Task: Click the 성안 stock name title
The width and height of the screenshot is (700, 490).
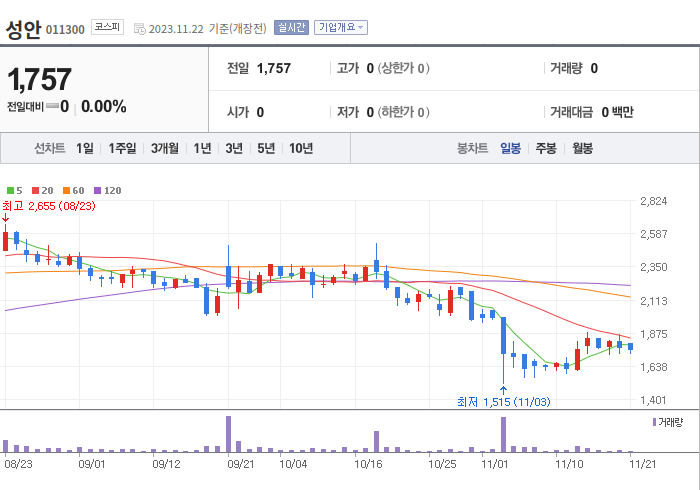Action: (23, 29)
